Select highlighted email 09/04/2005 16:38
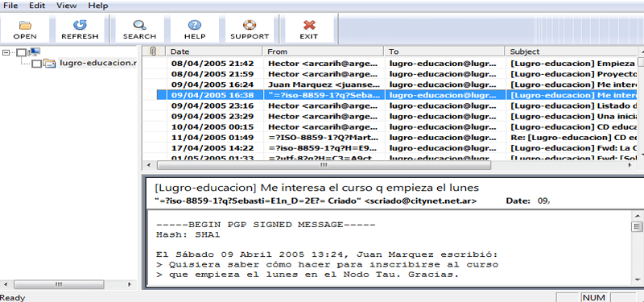Image resolution: width=644 pixels, height=302 pixels. click(x=397, y=95)
